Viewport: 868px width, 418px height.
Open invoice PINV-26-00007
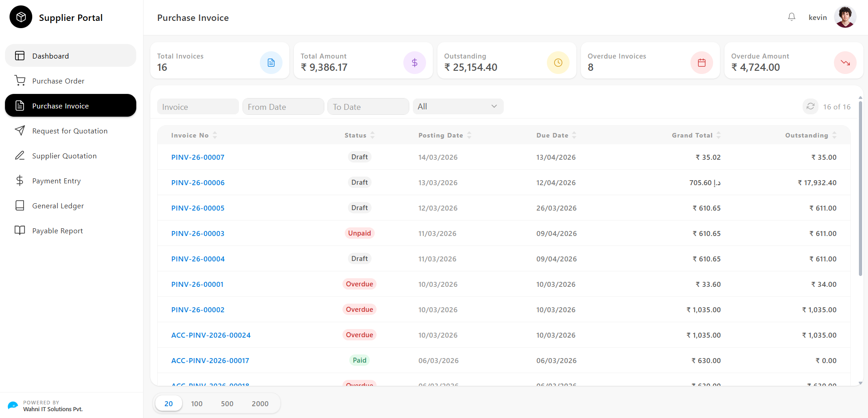198,157
